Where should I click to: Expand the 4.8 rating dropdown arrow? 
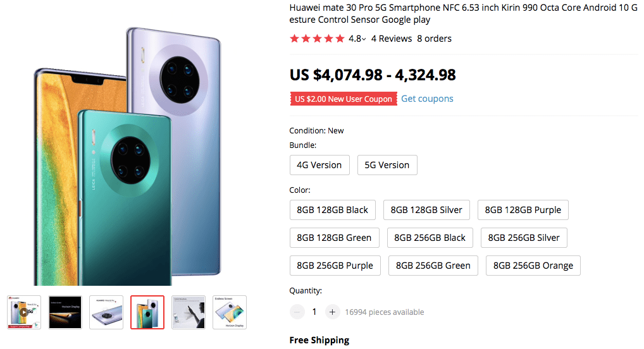pos(364,39)
